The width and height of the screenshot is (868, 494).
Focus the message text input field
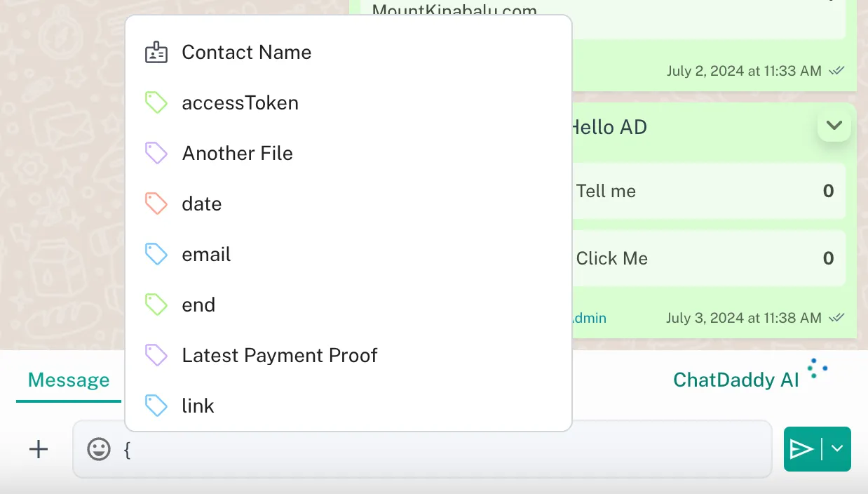(449, 449)
